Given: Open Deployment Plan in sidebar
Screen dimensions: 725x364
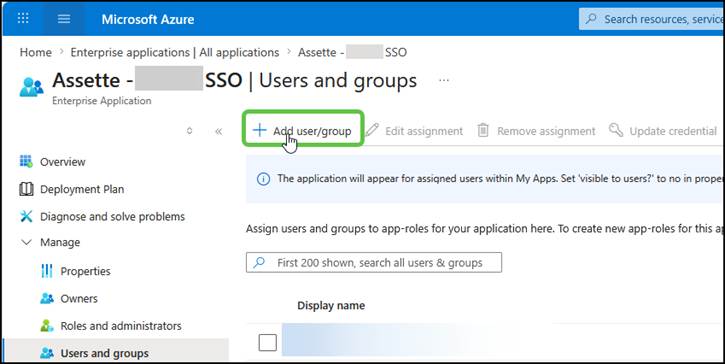Looking at the screenshot, I should coord(82,189).
